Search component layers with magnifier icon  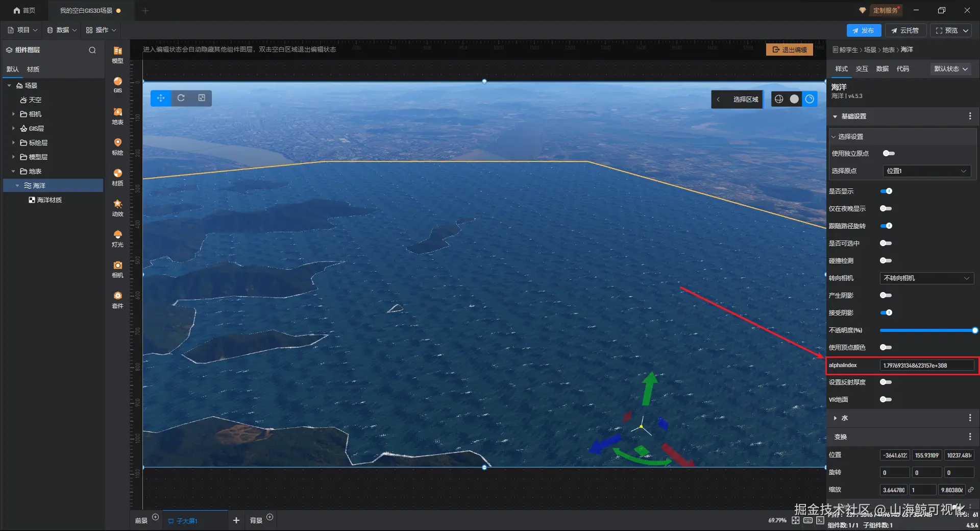pos(92,50)
